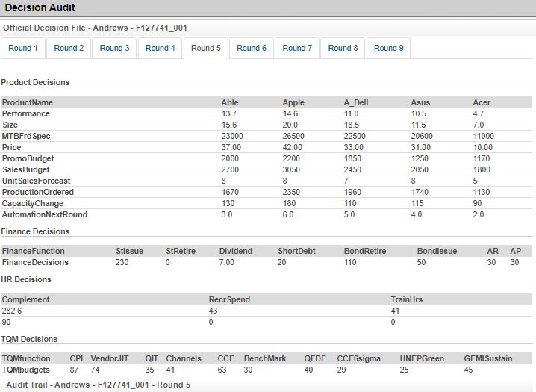Open Round 7 decisions tab

pyautogui.click(x=297, y=48)
